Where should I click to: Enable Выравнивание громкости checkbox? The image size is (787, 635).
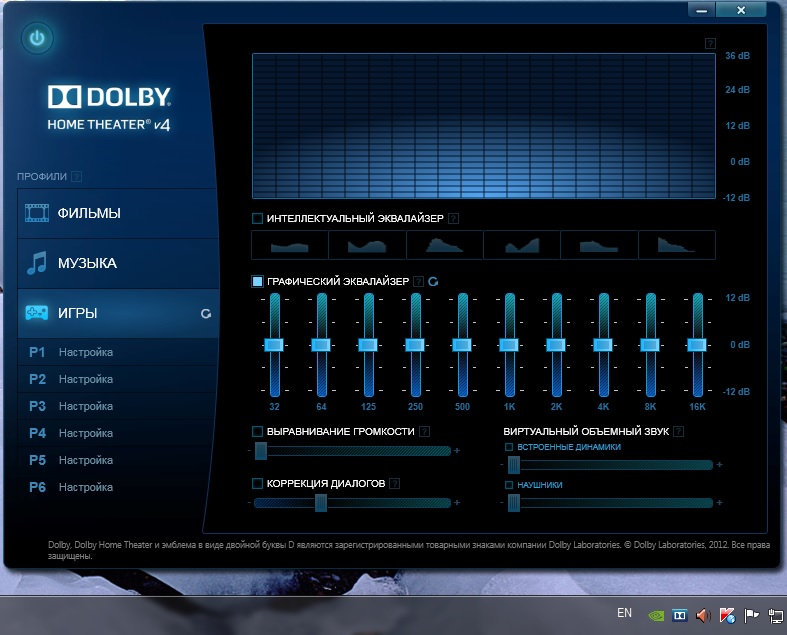point(257,431)
